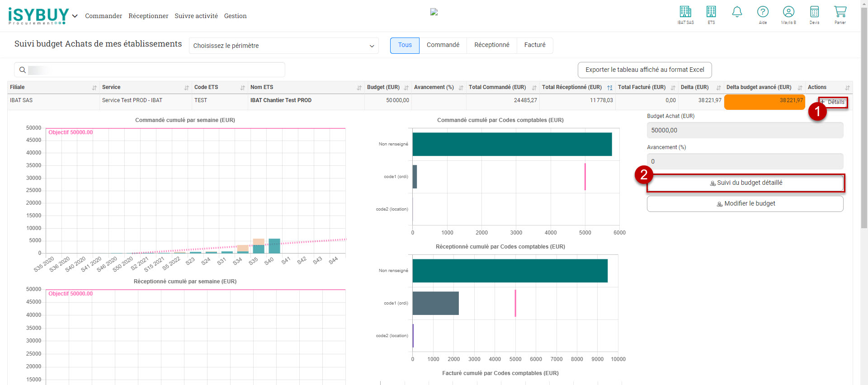Export the table to Excel format
This screenshot has width=868, height=385.
644,70
